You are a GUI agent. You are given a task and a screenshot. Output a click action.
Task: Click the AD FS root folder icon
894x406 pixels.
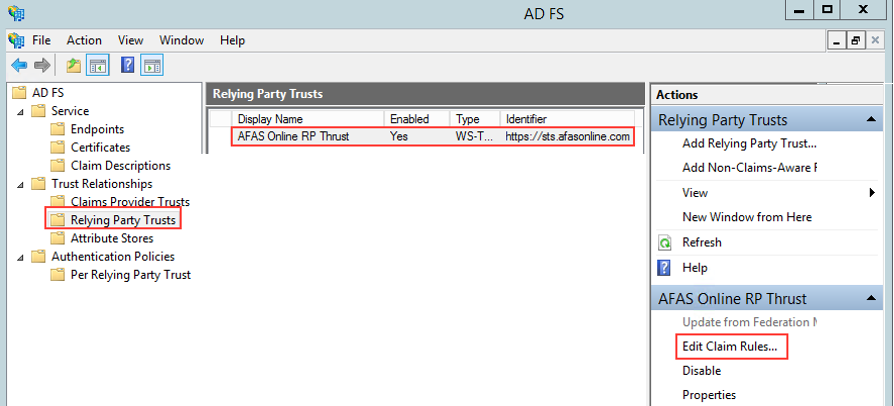[19, 92]
